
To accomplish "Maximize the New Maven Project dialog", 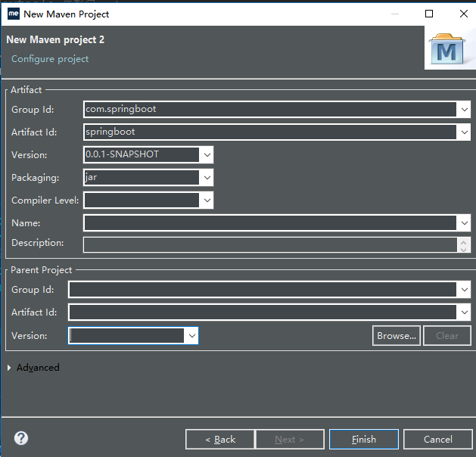I will (429, 14).
